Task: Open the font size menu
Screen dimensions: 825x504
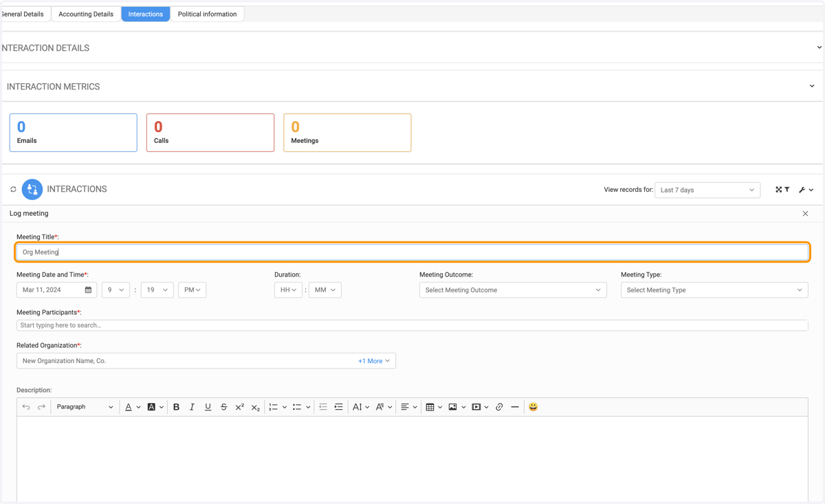Action: click(361, 407)
